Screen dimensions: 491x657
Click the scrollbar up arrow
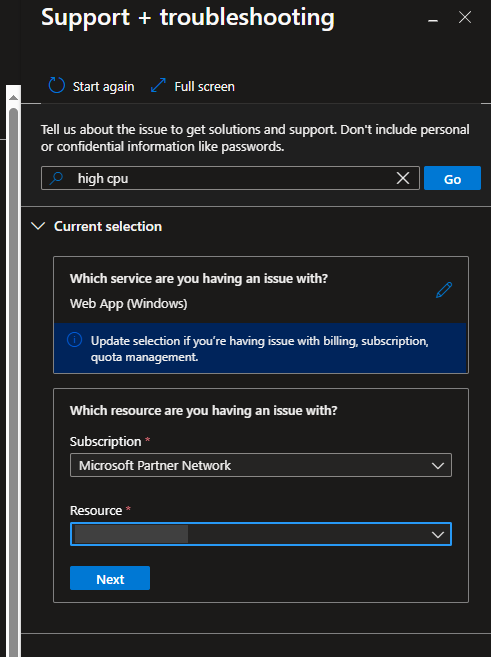[x=13, y=98]
